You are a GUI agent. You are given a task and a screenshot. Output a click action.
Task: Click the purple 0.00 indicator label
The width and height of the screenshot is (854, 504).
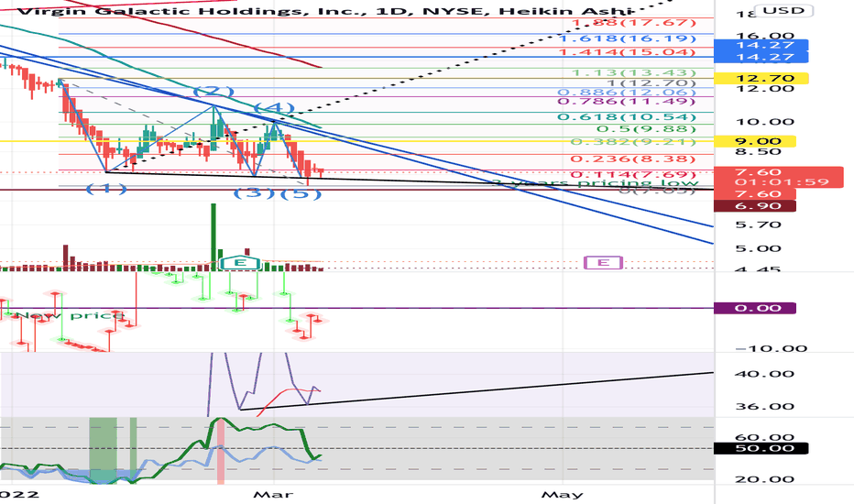754,309
